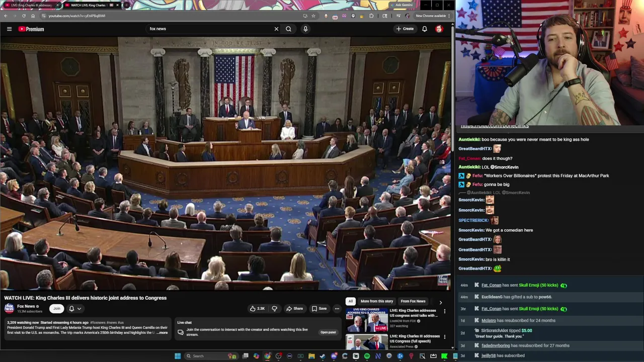644x362 pixels.
Task: Join the Fox News channel membership
Action: pos(56,309)
